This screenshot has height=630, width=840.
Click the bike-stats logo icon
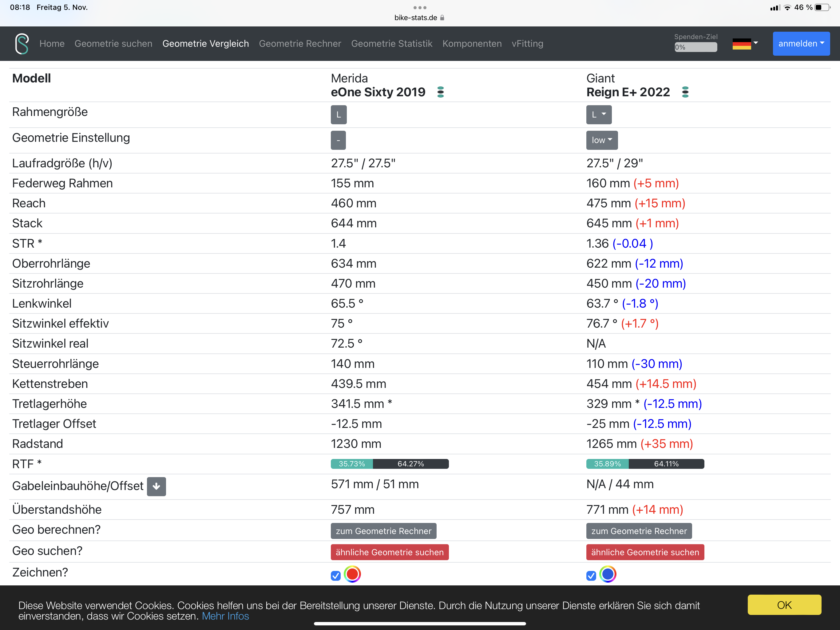22,44
